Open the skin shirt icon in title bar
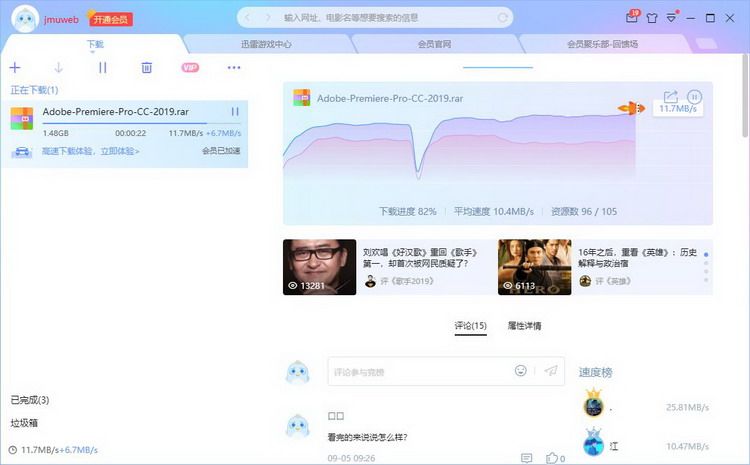This screenshot has width=750, height=465. 651,18
